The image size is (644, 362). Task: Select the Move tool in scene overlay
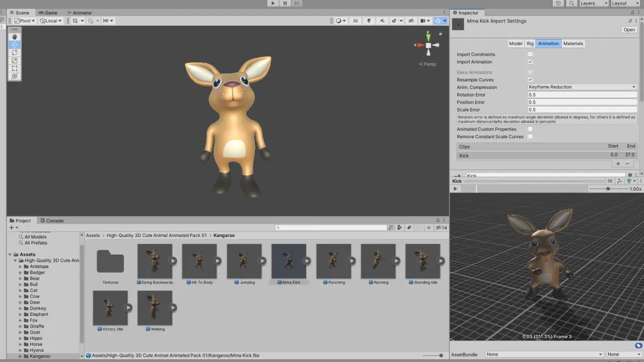tap(14, 45)
